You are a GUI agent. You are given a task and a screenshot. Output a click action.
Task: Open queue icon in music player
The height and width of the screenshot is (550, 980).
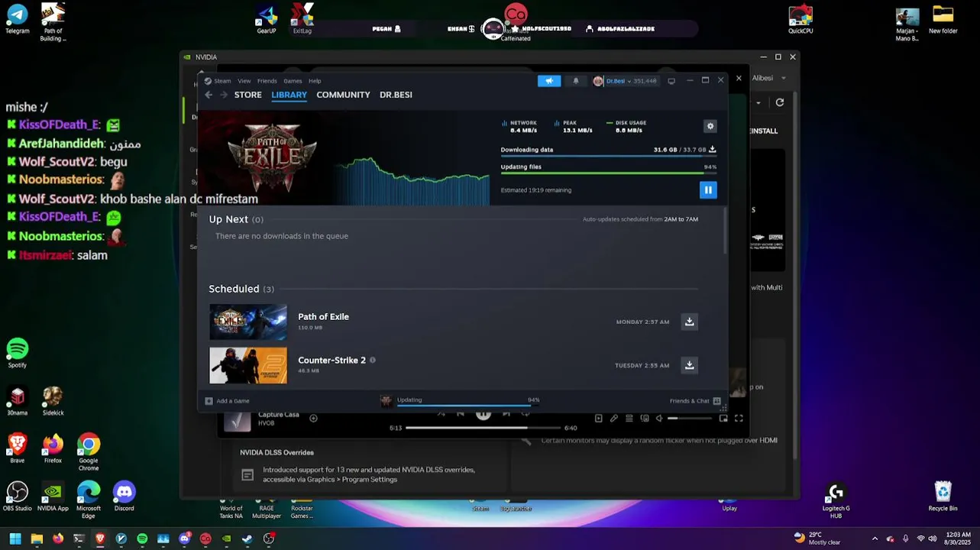click(x=629, y=419)
